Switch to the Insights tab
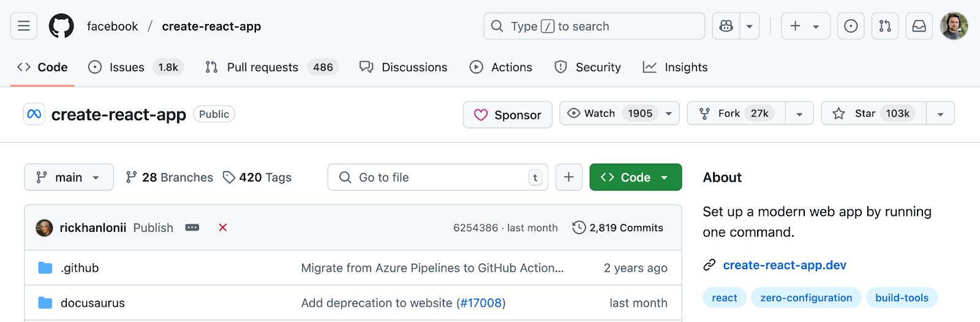 [x=676, y=67]
